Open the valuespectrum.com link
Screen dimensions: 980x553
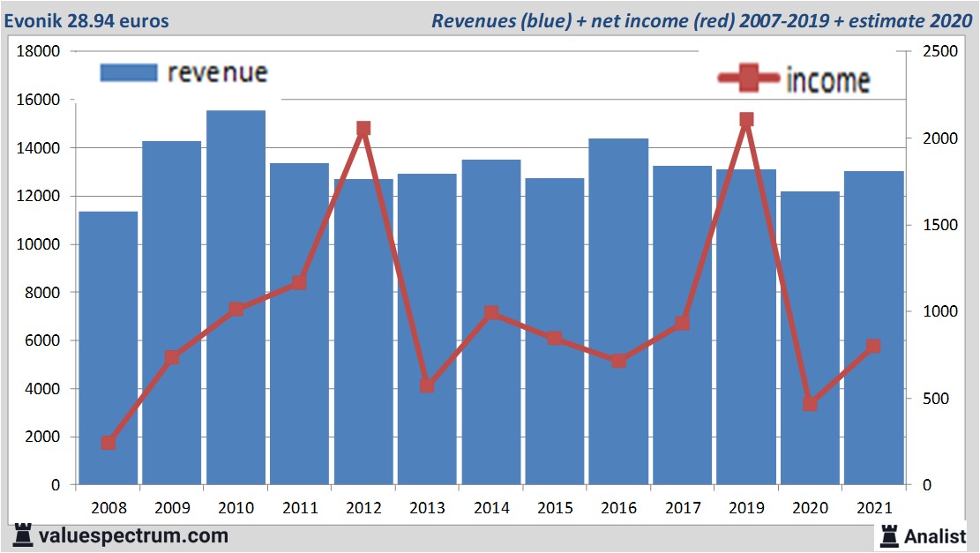(x=134, y=535)
